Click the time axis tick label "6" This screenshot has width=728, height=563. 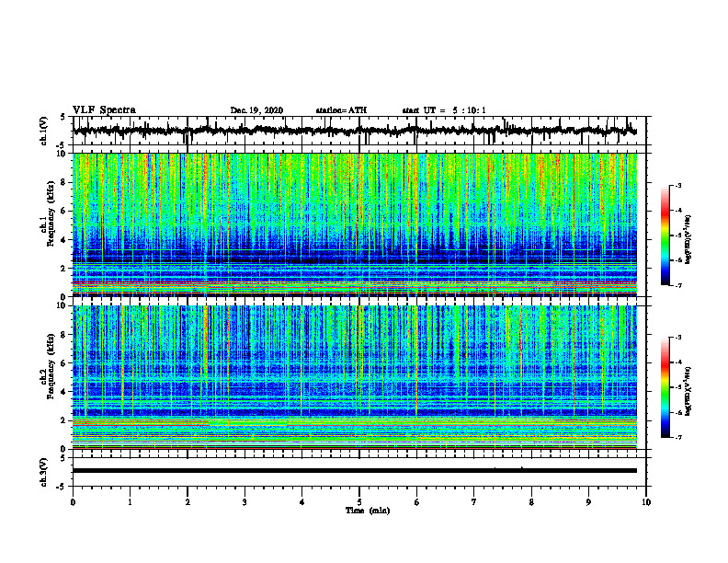(417, 502)
